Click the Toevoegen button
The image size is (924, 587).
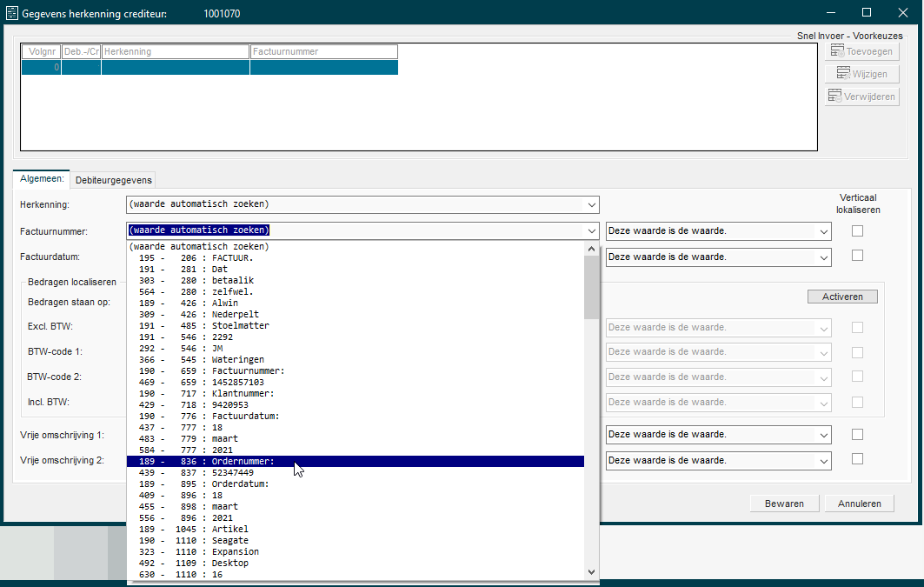(861, 51)
